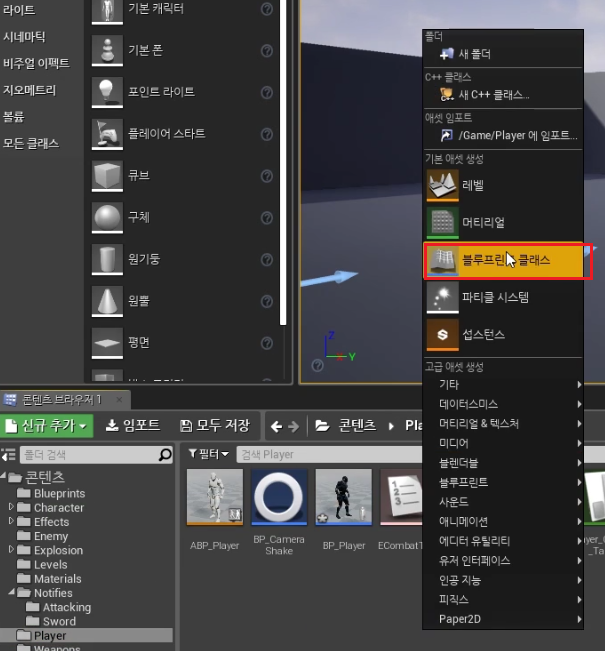Viewport: 605px width, 651px height.
Task: Open help for 원뿔 row
Action: [267, 301]
